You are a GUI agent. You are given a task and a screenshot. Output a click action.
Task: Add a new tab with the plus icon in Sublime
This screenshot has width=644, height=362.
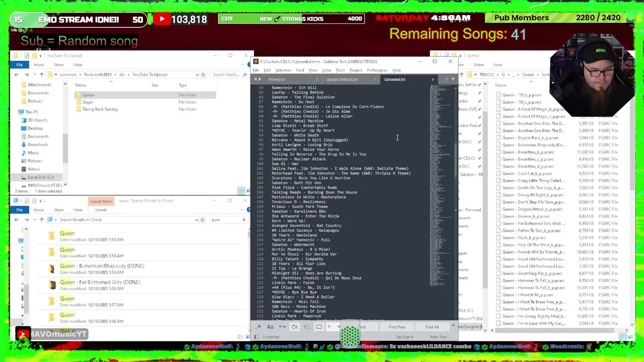[446, 79]
